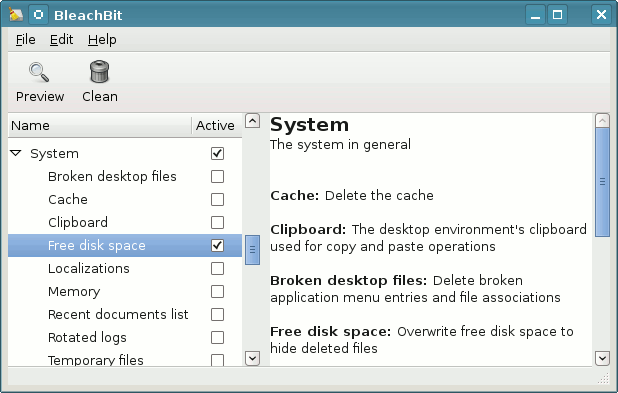
Task: Select the System tree row
Action: [125, 153]
